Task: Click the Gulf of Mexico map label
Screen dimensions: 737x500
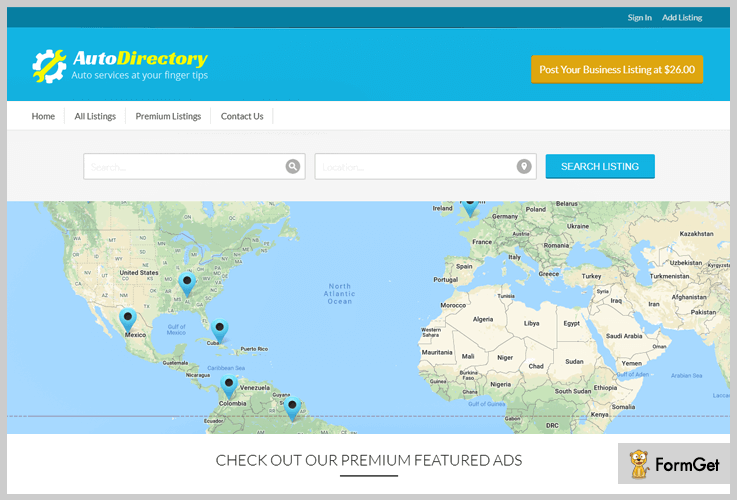Action: pyautogui.click(x=176, y=329)
